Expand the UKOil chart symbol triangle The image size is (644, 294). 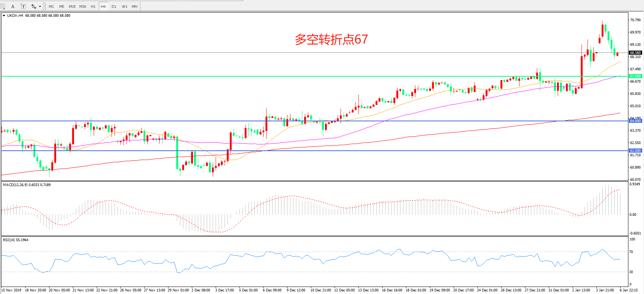[4, 16]
